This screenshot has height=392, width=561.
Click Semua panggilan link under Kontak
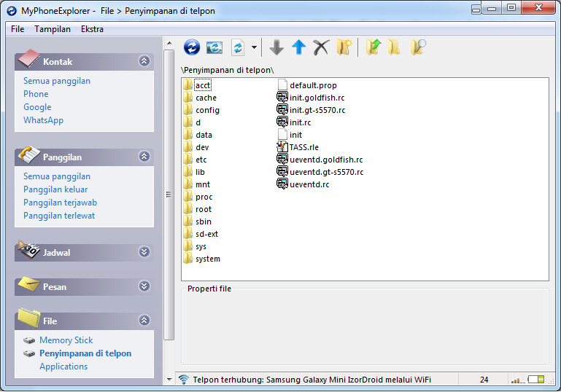(x=57, y=81)
